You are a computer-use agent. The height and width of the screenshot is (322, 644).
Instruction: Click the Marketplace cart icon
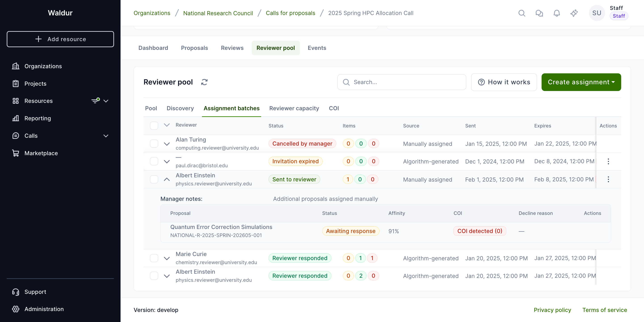[15, 153]
